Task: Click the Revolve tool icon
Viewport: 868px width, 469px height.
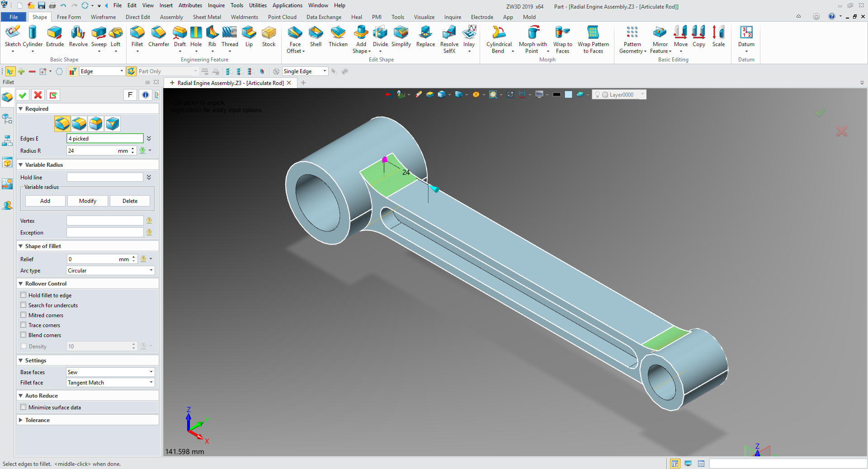Action: coord(78,36)
